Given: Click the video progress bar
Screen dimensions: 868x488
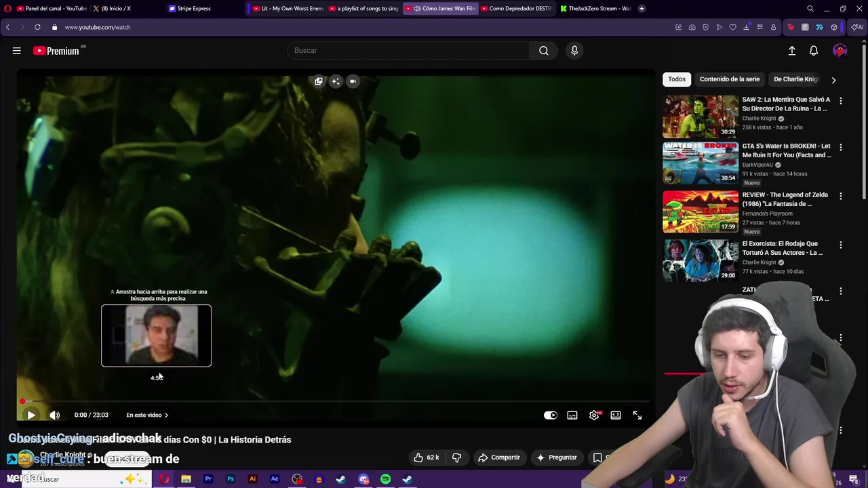Looking at the screenshot, I should tap(336, 401).
